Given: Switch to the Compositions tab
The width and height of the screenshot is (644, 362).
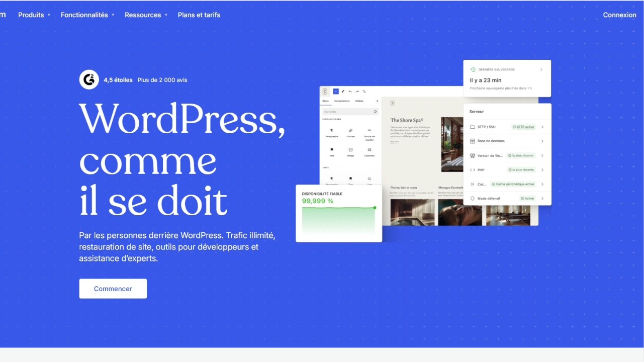Looking at the screenshot, I should tap(342, 101).
